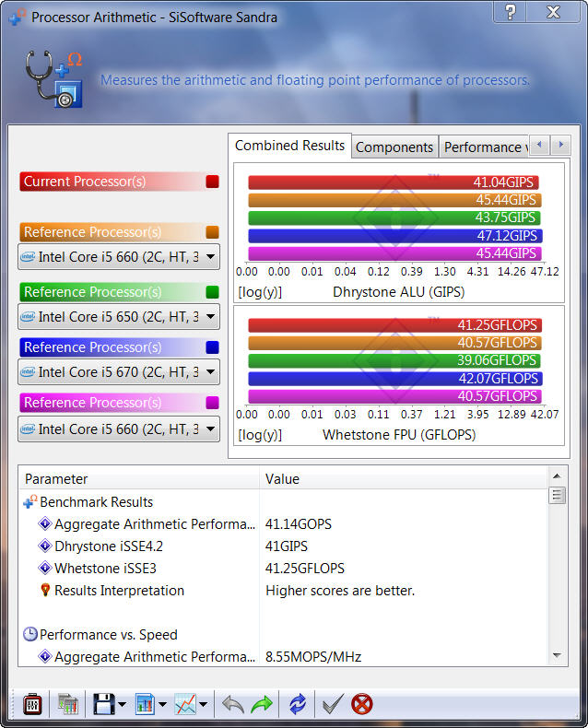Click the green forward arrow icon
The height and width of the screenshot is (728, 588).
[x=262, y=704]
